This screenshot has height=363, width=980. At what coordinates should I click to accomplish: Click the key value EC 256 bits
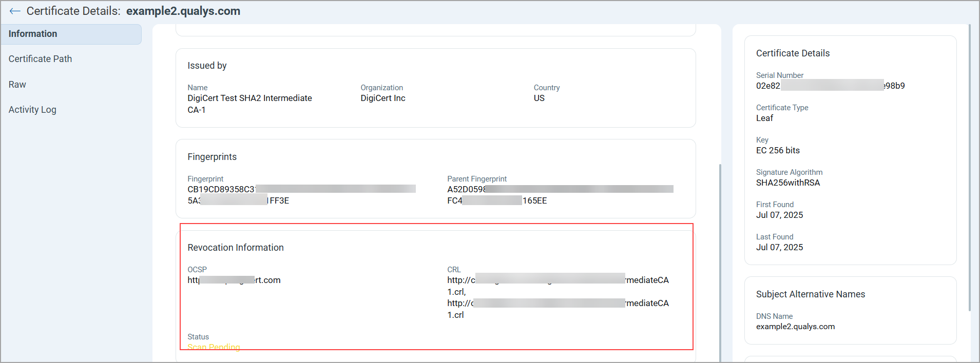(x=778, y=150)
